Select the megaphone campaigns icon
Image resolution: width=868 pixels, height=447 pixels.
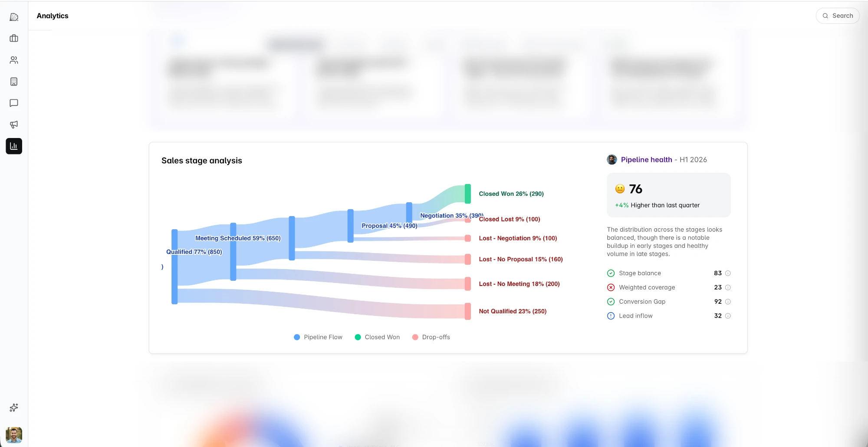(13, 125)
